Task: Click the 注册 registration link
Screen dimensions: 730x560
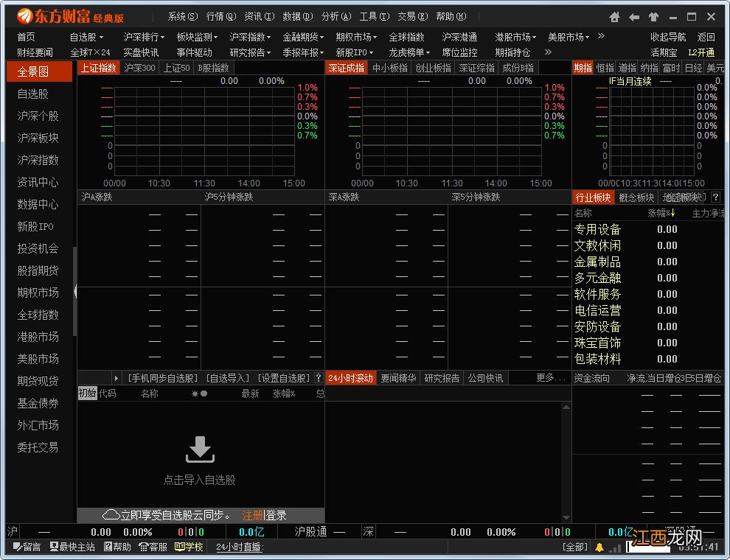Action: click(252, 514)
